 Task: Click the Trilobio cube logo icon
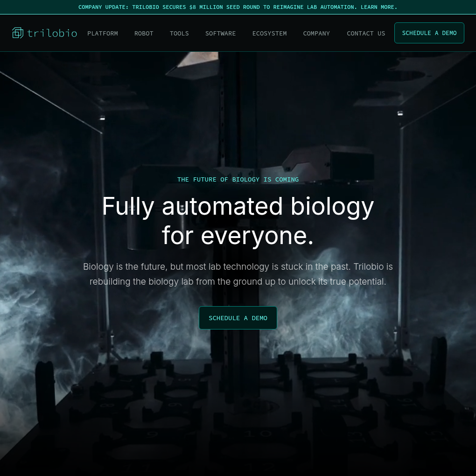point(18,33)
